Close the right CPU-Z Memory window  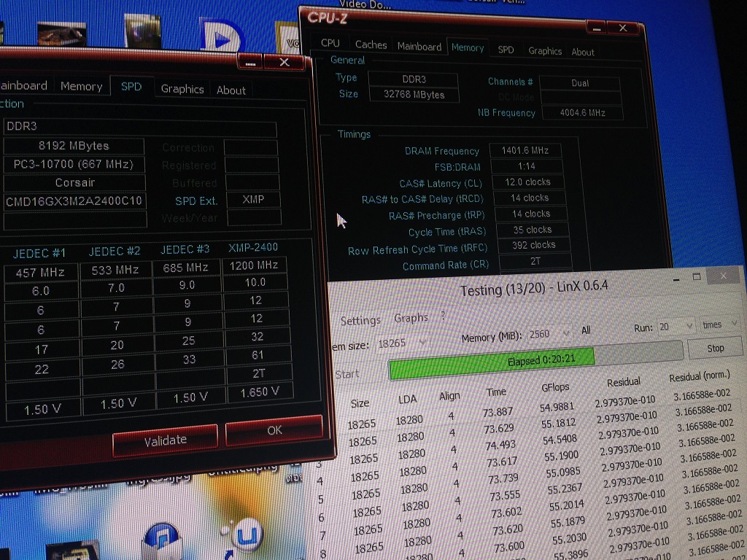(x=623, y=28)
